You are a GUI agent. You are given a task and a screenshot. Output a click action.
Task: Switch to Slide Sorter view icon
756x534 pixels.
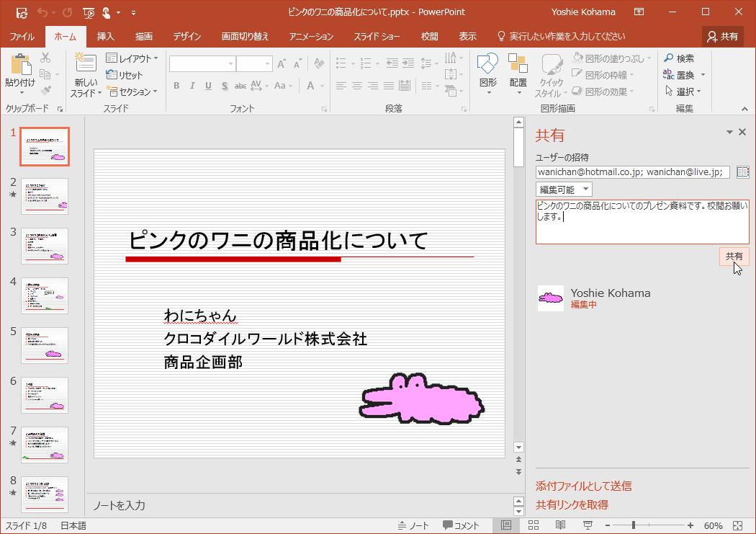534,525
